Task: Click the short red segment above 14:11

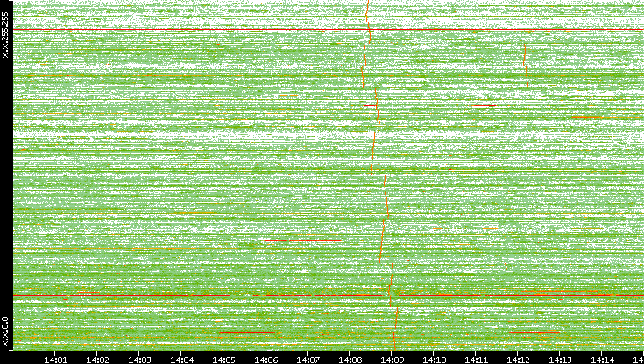Action: pos(484,106)
